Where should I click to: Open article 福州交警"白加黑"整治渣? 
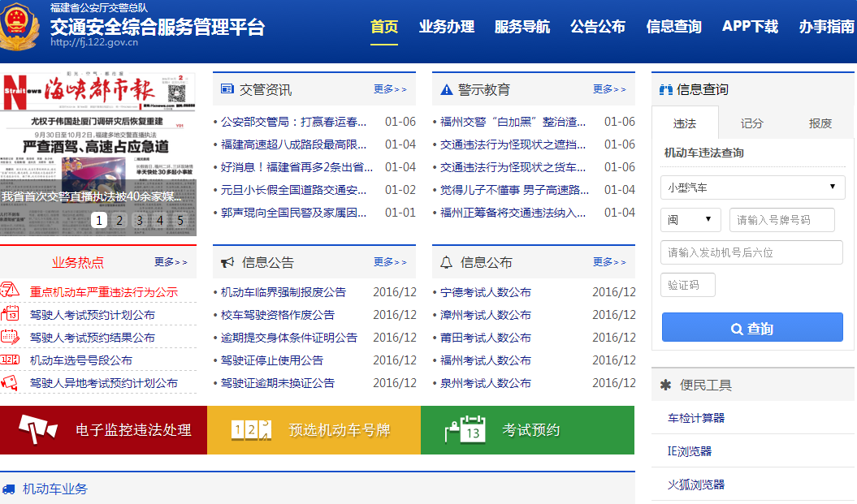(513, 122)
